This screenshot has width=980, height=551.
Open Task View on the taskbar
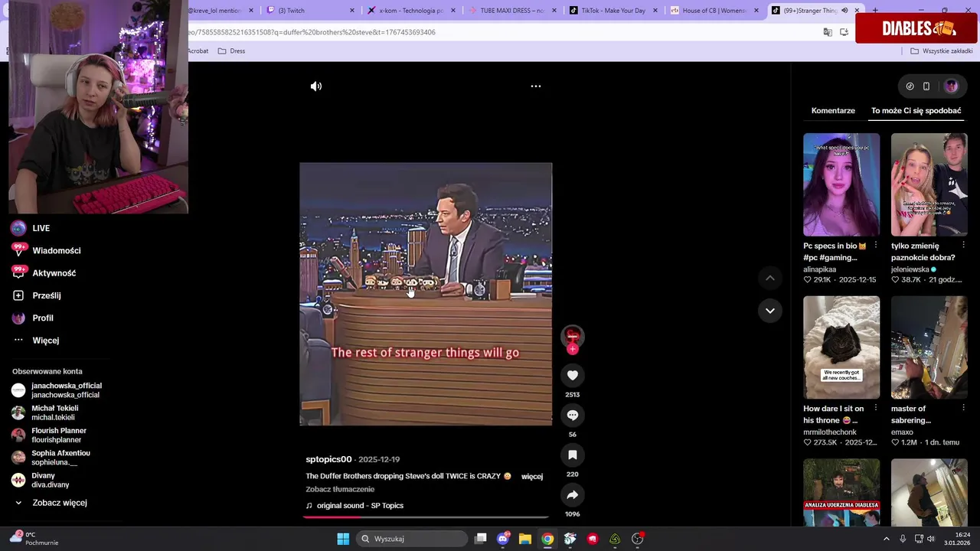tap(481, 539)
